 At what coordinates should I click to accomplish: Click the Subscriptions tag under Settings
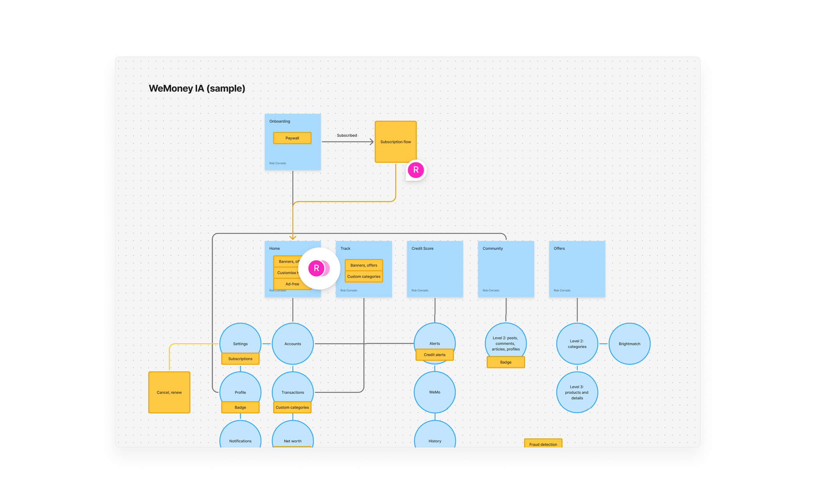click(240, 359)
